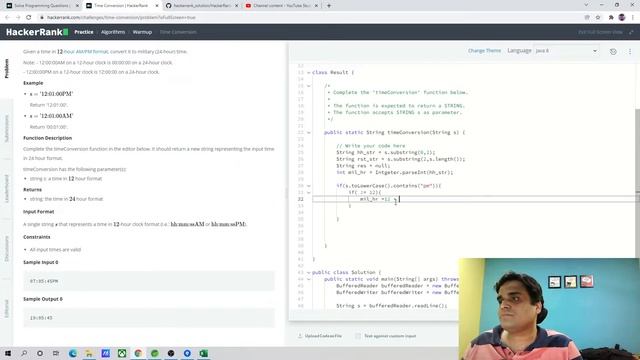640x360 pixels.
Task: Open the HackerRank logo home link
Action: point(37,32)
